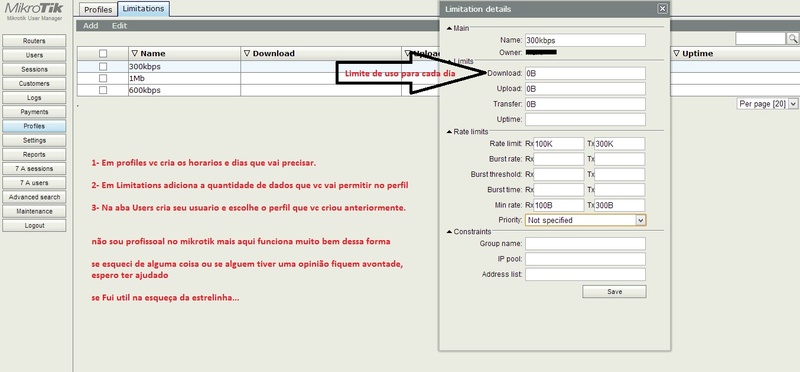
Task: Open the Customers section
Action: 34,83
